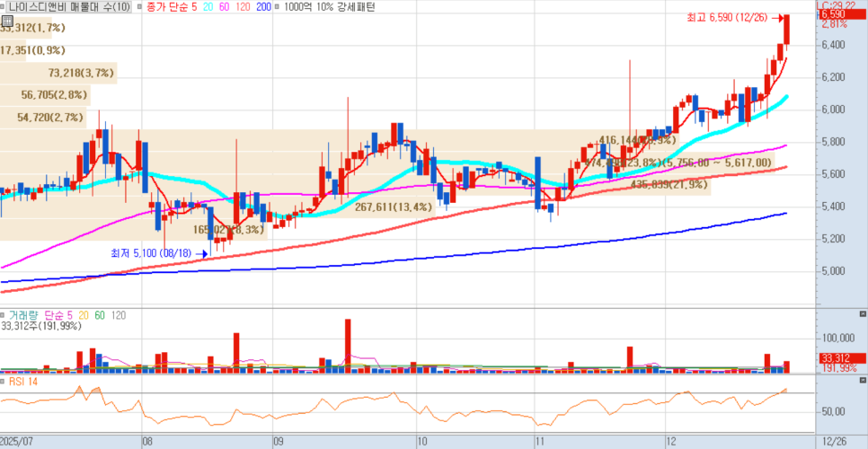This screenshot has width=868, height=449.
Task: Click the 12 month label on date axis
Action: click(672, 441)
